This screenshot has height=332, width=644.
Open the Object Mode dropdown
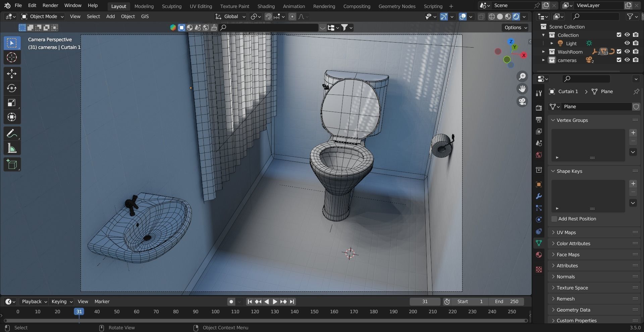coord(42,16)
